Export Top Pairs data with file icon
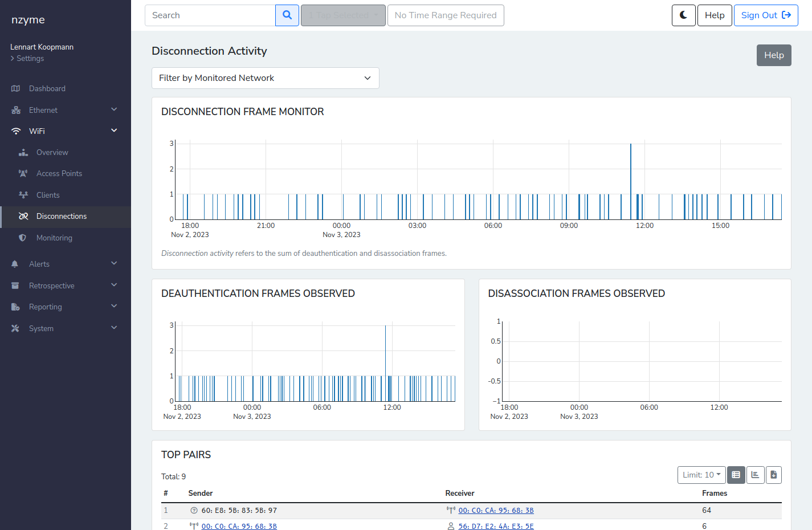Viewport: 812px width, 530px height. pyautogui.click(x=773, y=475)
